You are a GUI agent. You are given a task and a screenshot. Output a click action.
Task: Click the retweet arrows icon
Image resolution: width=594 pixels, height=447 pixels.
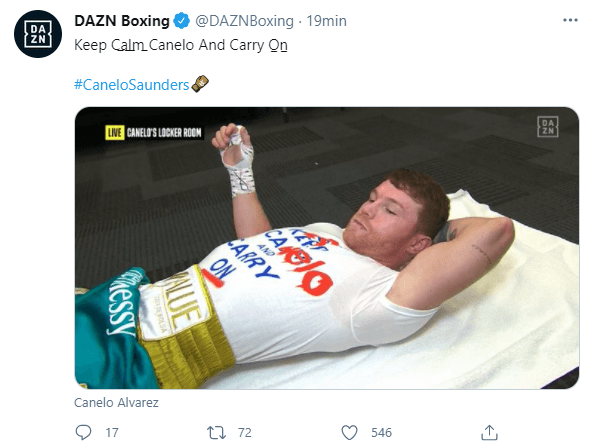[x=216, y=433]
